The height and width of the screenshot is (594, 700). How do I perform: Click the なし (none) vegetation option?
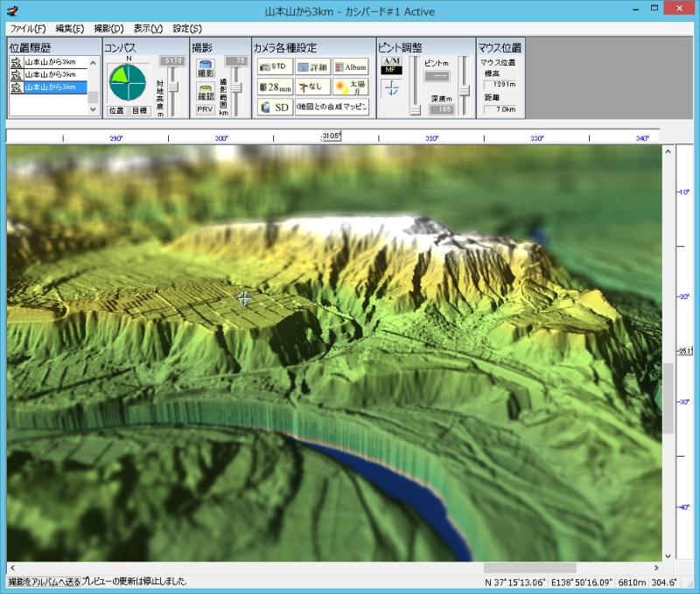pos(311,87)
